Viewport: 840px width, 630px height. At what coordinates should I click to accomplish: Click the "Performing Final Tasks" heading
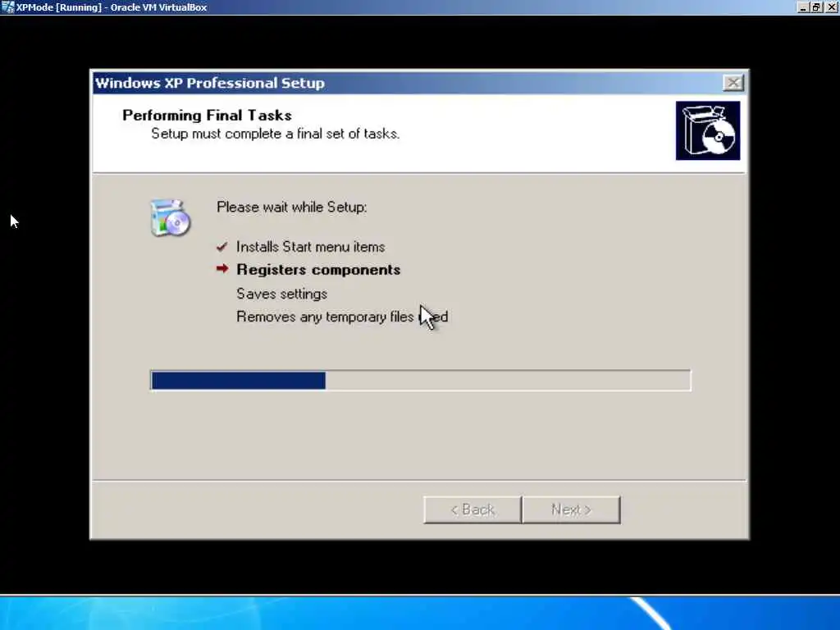click(207, 115)
